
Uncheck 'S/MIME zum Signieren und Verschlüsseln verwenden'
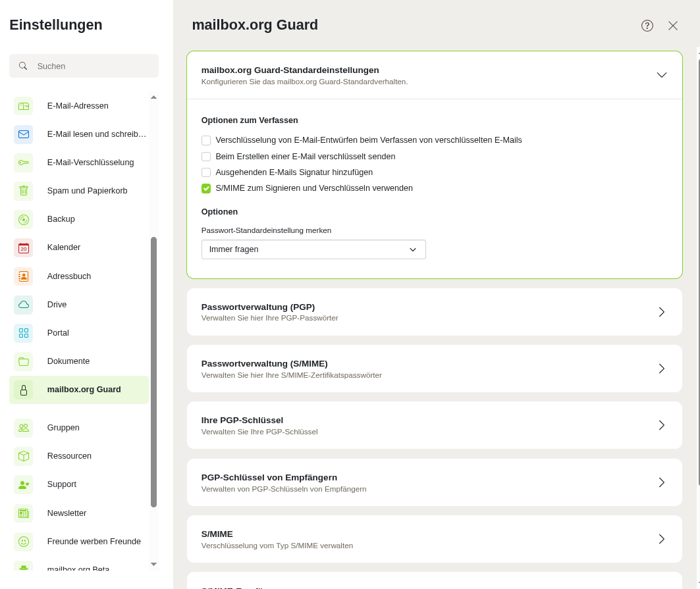point(206,188)
